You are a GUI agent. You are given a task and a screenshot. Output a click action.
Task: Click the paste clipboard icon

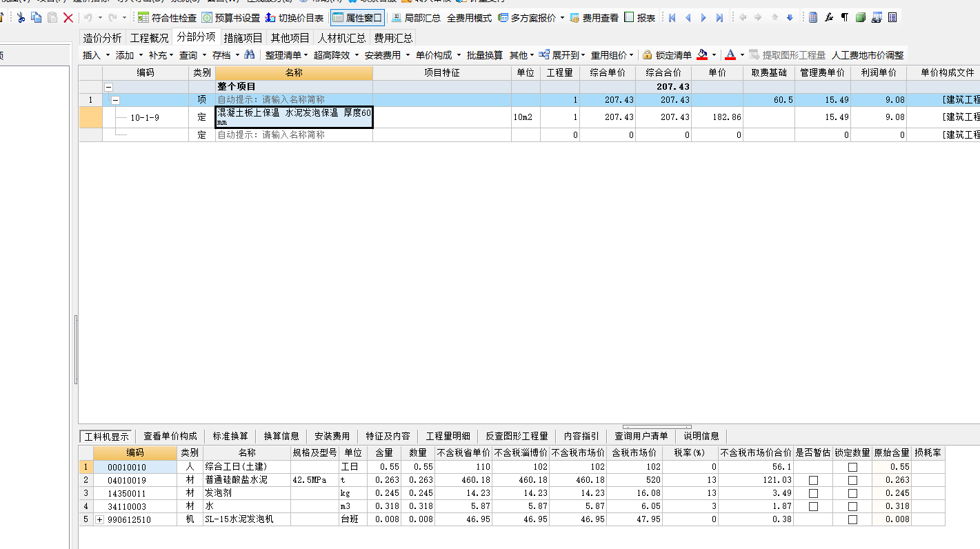52,18
